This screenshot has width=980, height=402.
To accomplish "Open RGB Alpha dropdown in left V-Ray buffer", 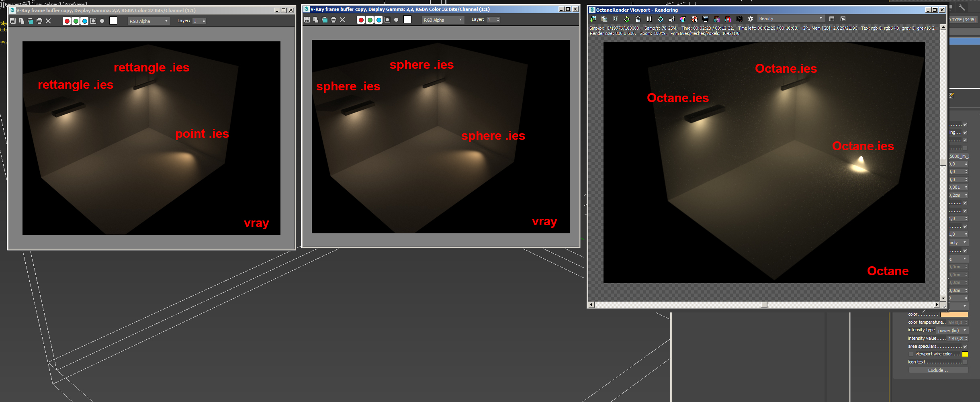I will 149,21.
